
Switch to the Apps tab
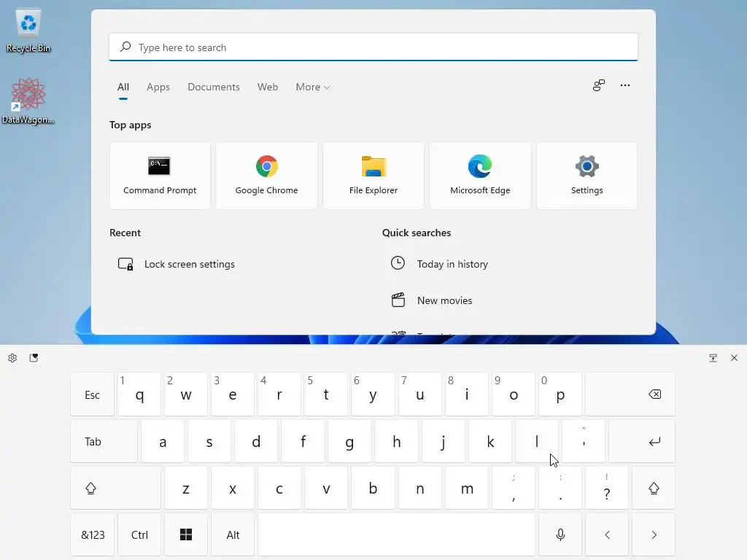158,87
